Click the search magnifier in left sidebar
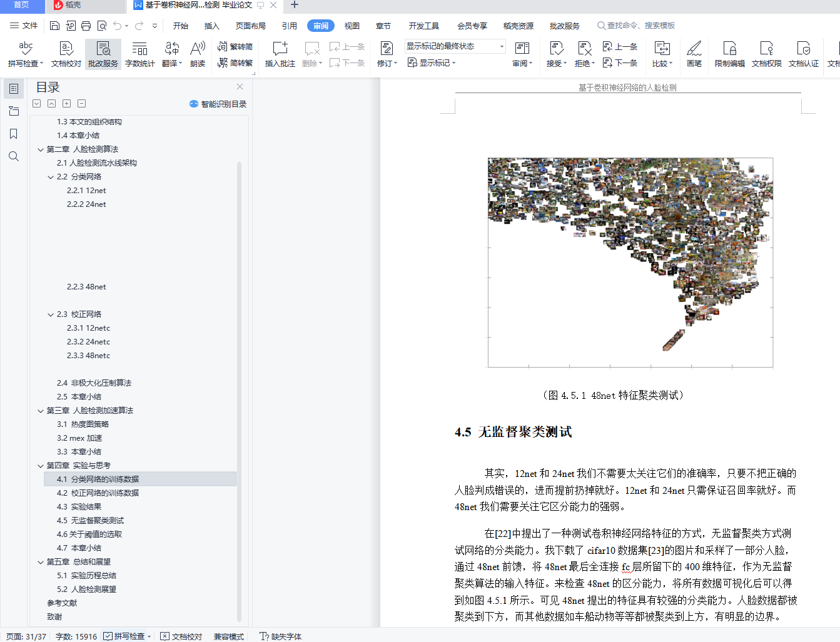The height and width of the screenshot is (642, 840). tap(14, 156)
